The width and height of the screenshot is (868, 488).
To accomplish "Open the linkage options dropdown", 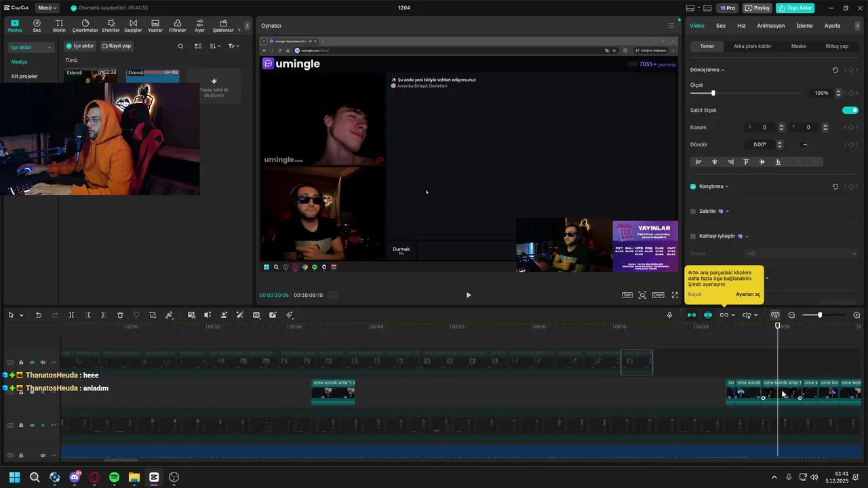I will click(733, 315).
